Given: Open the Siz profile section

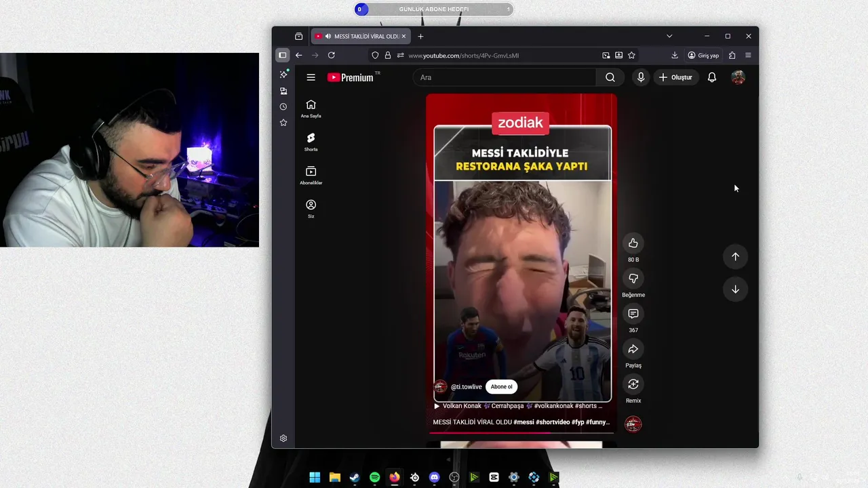Looking at the screenshot, I should (x=311, y=208).
